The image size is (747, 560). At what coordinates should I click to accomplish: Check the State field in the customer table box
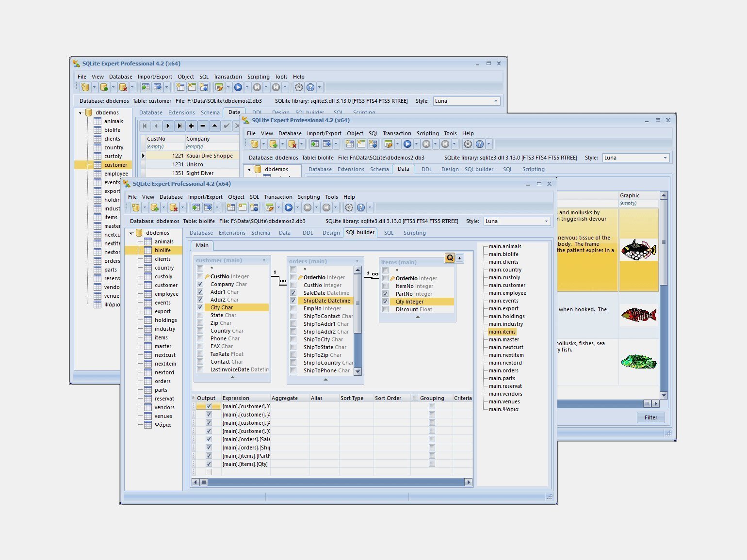[200, 315]
